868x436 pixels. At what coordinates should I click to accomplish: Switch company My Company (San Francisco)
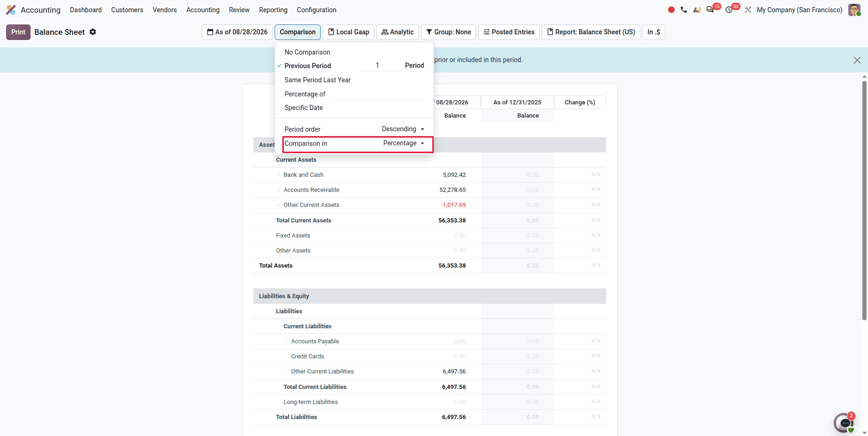[799, 10]
